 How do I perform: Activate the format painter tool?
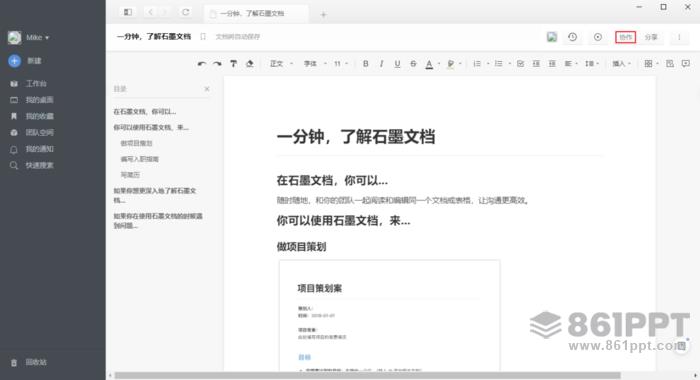click(233, 64)
